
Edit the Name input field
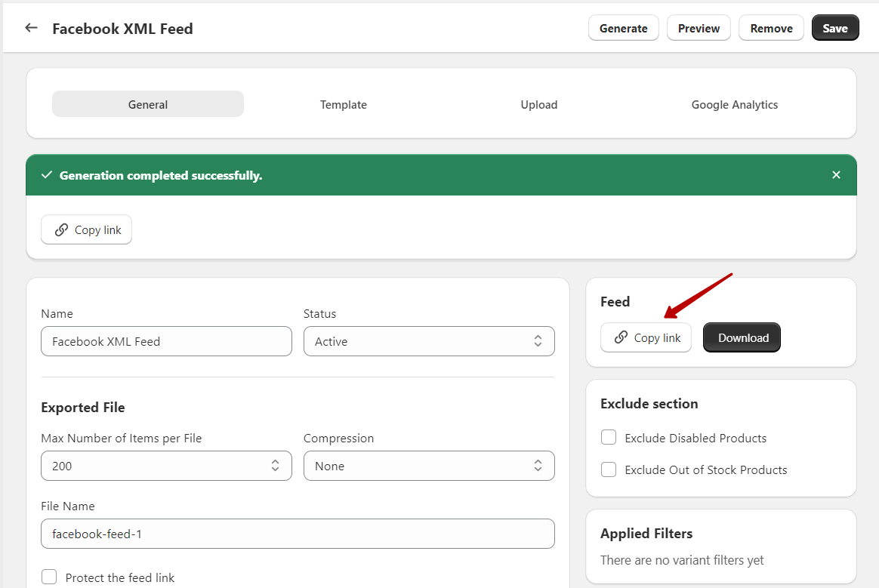click(166, 341)
